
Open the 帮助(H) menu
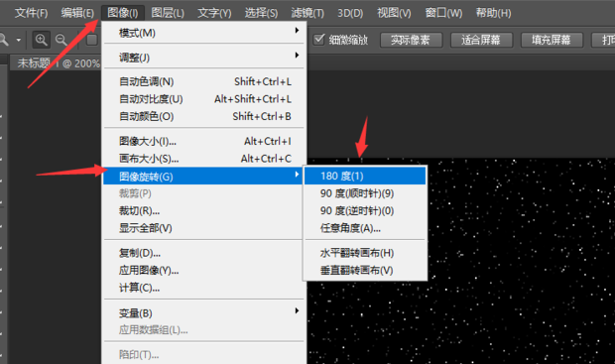pyautogui.click(x=493, y=13)
